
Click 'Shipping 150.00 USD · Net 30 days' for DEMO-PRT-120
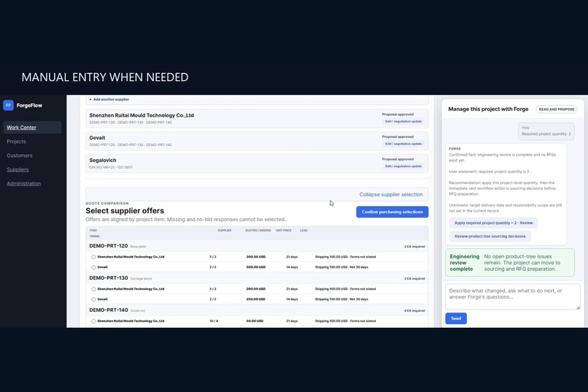click(x=341, y=267)
